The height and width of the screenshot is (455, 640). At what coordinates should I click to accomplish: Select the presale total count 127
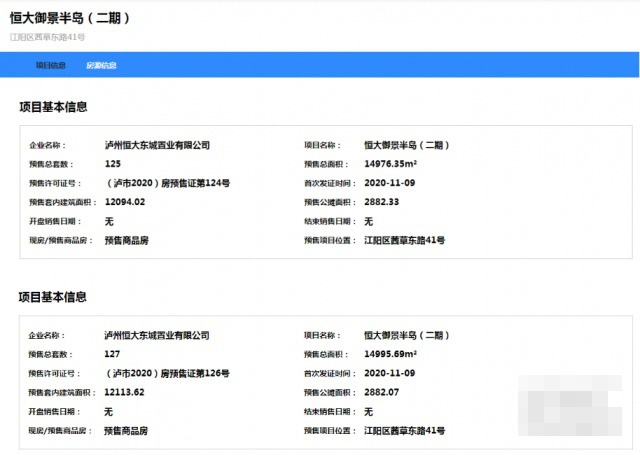(x=112, y=354)
